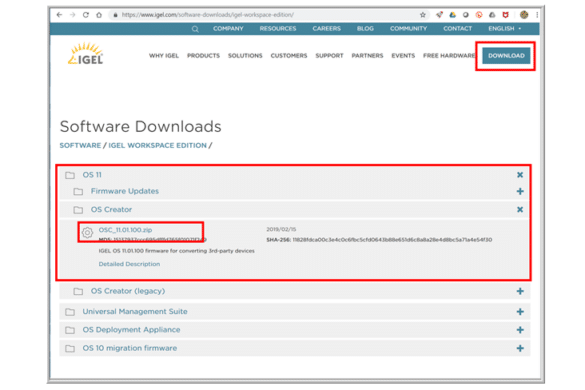Open the Firmware Updates folder label
The height and width of the screenshot is (390, 585).
tap(125, 191)
